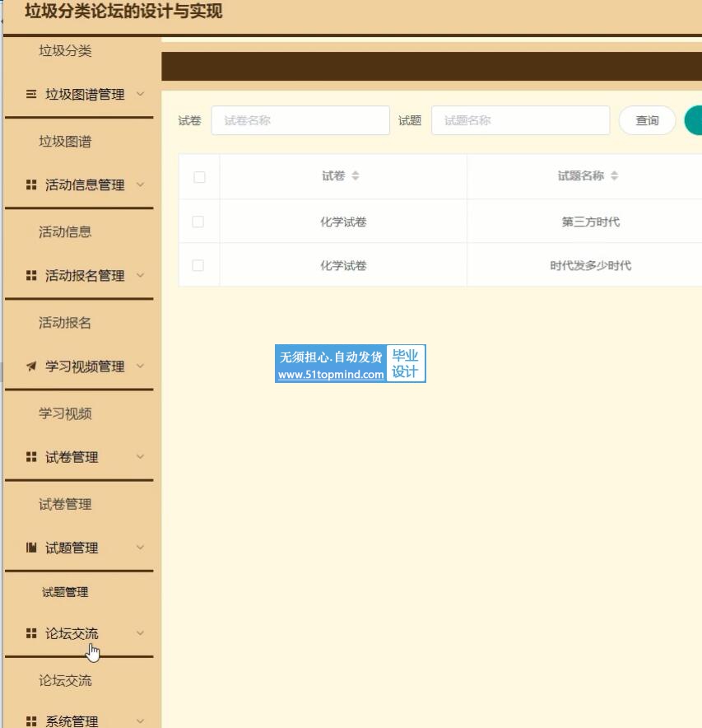The width and height of the screenshot is (702, 728).
Task: Open 论坛交流 submenu item below header
Action: (65, 680)
